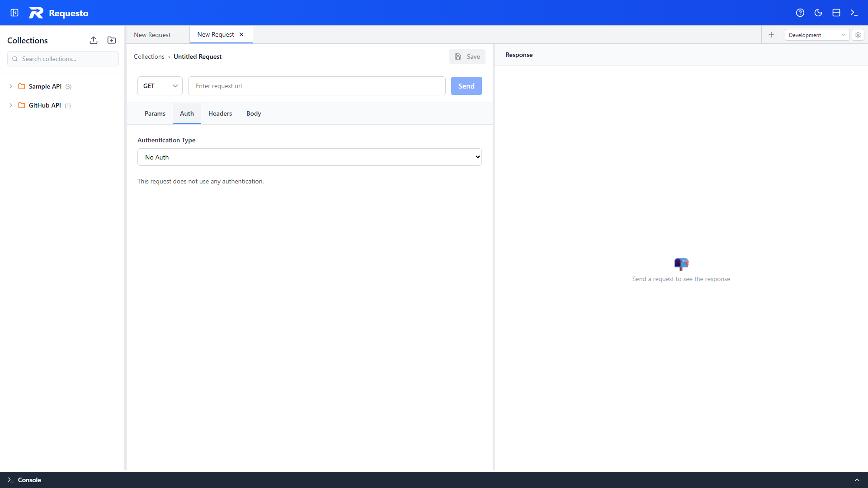The height and width of the screenshot is (488, 868).
Task: Click the Search collections field
Action: (62, 59)
